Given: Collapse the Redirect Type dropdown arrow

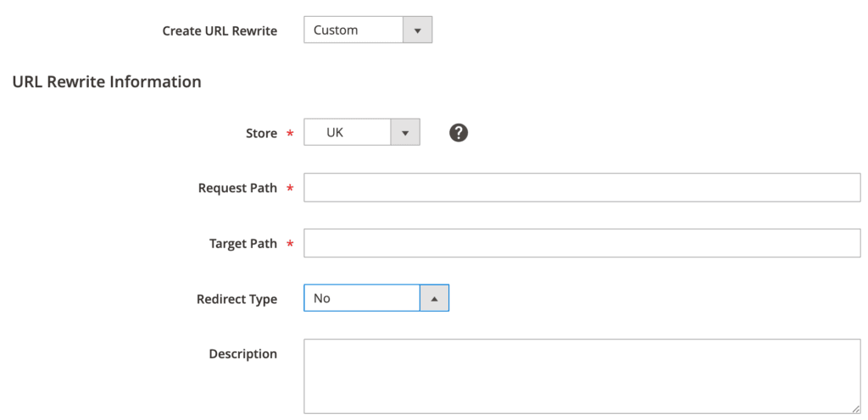Looking at the screenshot, I should [434, 298].
